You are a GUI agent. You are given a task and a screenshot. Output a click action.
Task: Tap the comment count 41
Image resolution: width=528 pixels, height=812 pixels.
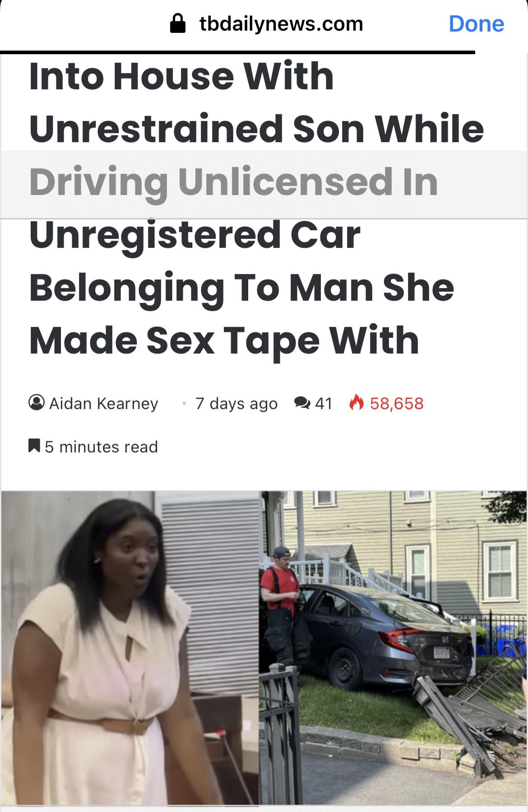coord(324,403)
